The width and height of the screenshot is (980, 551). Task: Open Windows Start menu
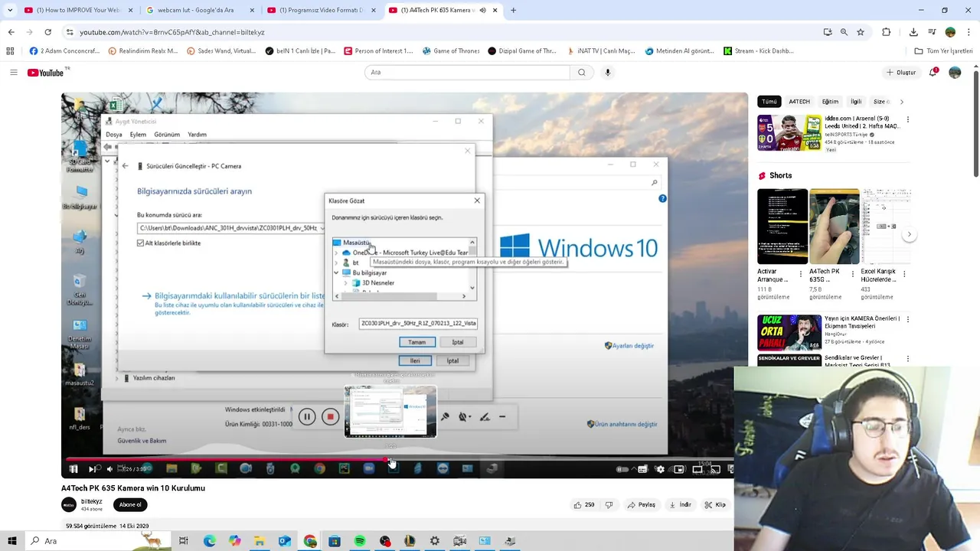pos(12,541)
